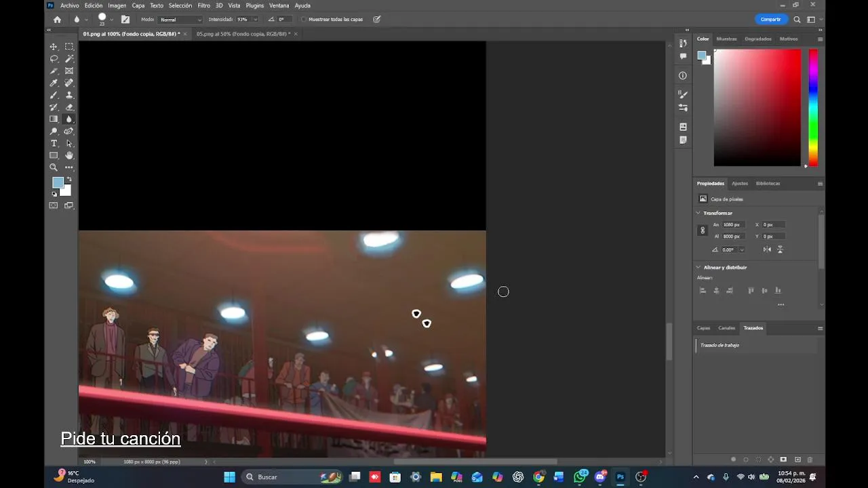This screenshot has width=868, height=488.
Task: Switch to the Ajustes tab
Action: tap(740, 183)
